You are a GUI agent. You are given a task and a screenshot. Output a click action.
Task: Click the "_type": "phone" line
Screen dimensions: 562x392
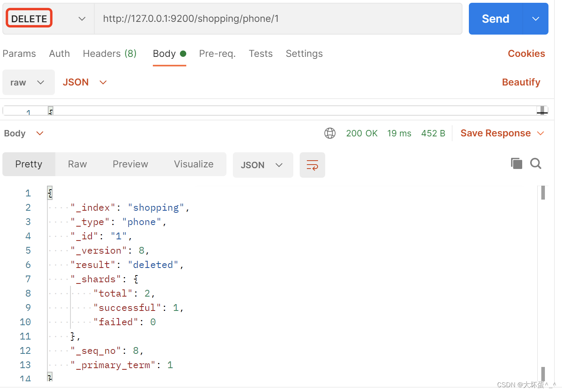pos(119,222)
